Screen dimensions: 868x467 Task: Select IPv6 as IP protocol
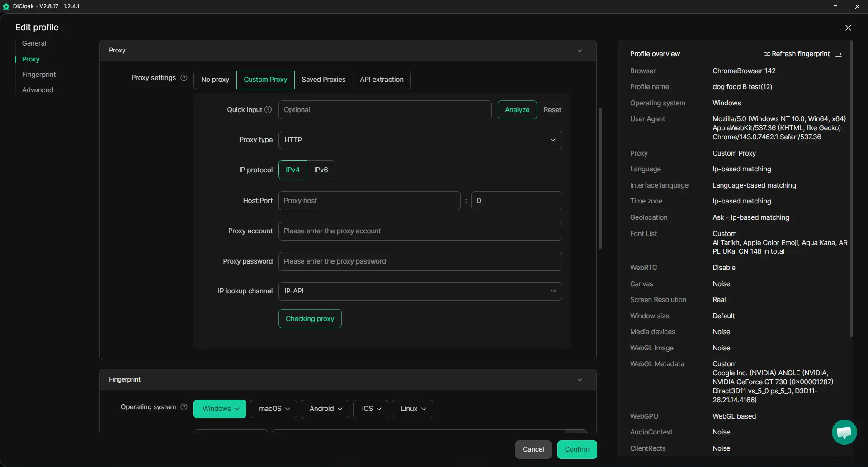click(321, 170)
